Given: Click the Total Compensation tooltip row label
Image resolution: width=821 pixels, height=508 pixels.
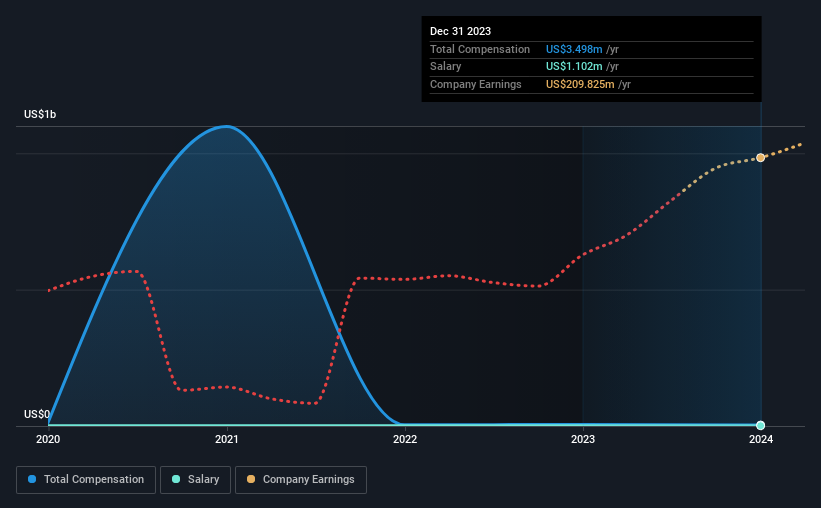Looking at the screenshot, I should (x=480, y=49).
